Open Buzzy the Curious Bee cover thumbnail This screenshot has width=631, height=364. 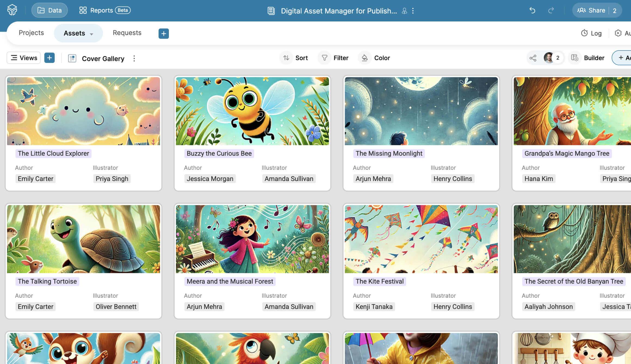(252, 111)
